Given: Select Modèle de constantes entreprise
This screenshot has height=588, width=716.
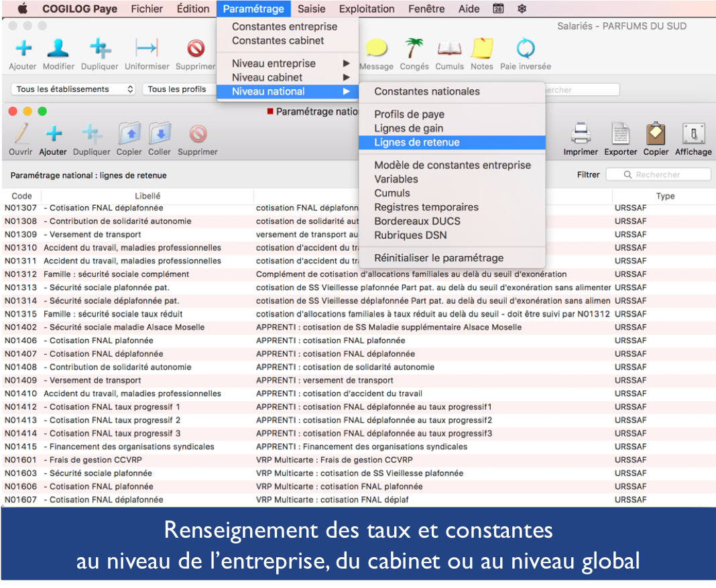Looking at the screenshot, I should tap(452, 165).
